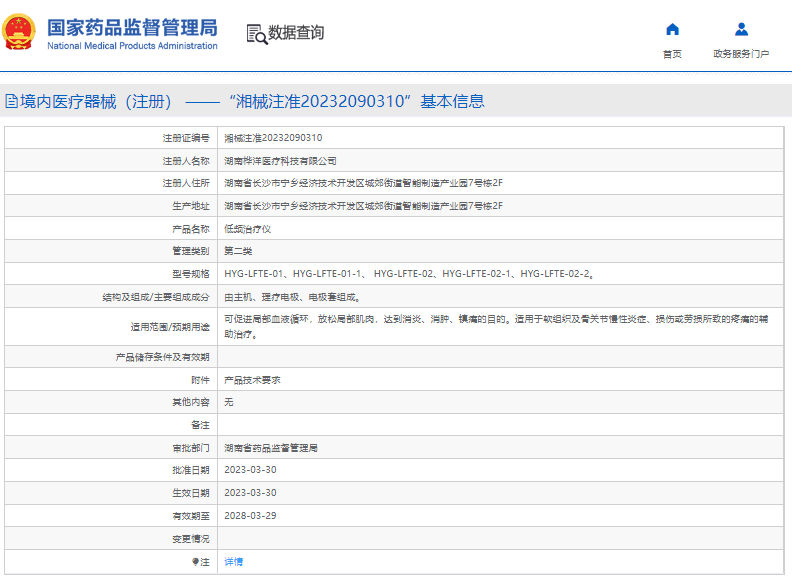Select registrant name 湖南桦洋医疗科技有限公司
This screenshot has width=792, height=580.
coord(280,161)
